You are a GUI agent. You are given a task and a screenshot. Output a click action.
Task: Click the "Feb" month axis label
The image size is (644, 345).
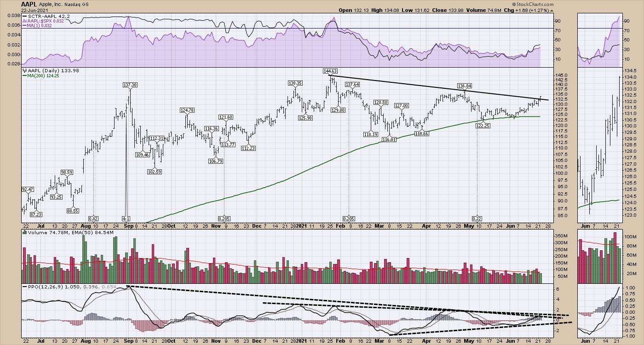[x=341, y=226]
